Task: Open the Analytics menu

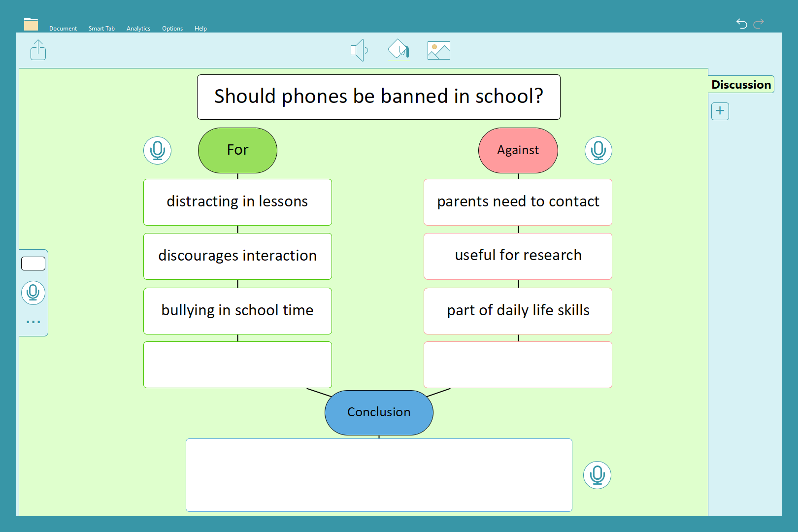Action: (x=138, y=29)
